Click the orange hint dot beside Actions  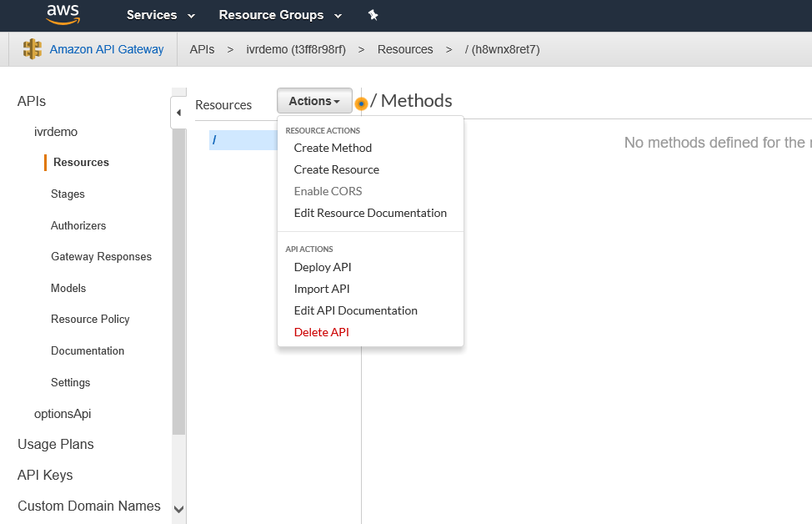[x=361, y=103]
